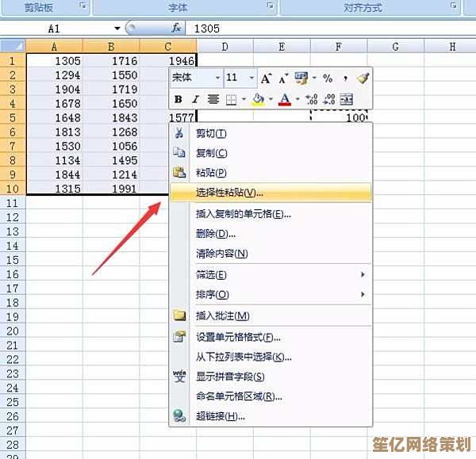This screenshot has height=459, width=476.
Task: Click the increase decimal places icon
Action: (311, 100)
